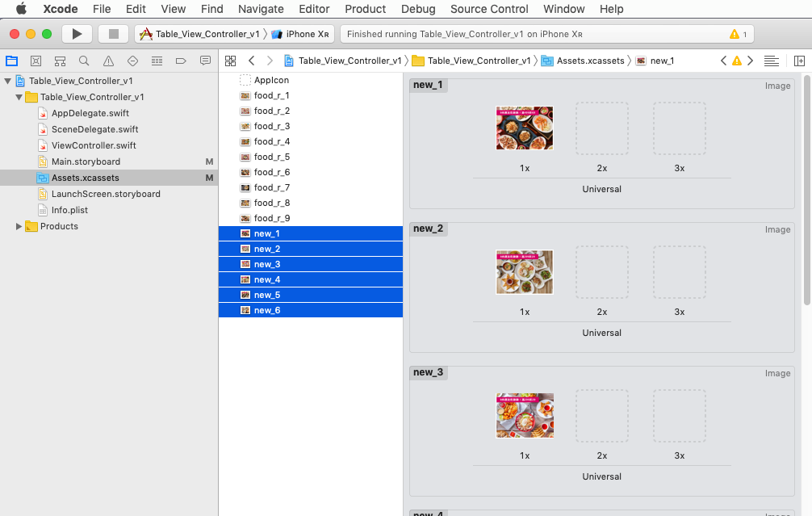This screenshot has height=516, width=812.
Task: Click the asset viewer vertical scrollbar
Action: [807, 190]
